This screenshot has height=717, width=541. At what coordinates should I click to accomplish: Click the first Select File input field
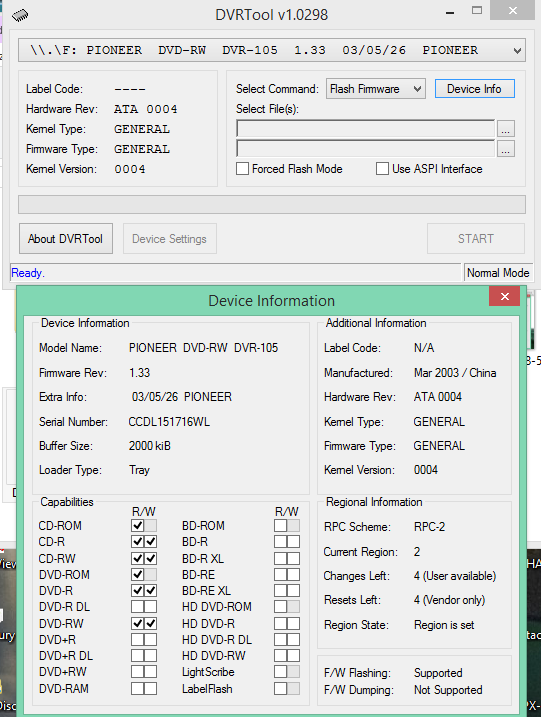[365, 128]
